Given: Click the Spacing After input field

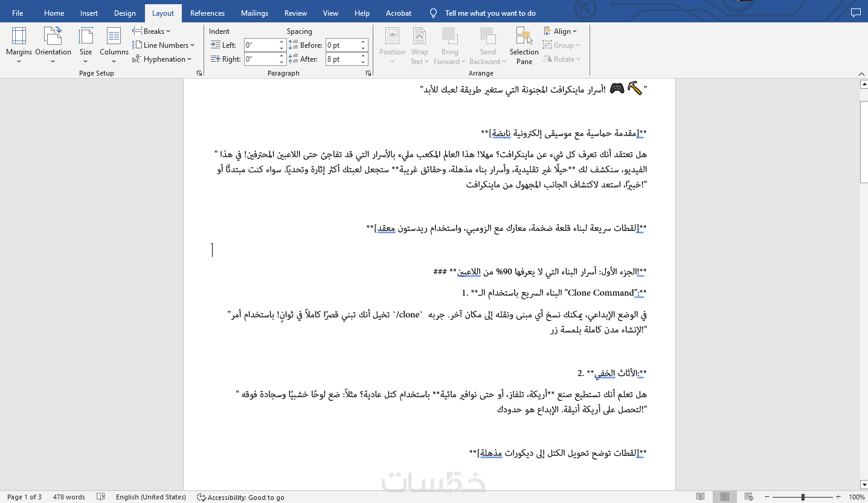Looking at the screenshot, I should click(x=342, y=59).
